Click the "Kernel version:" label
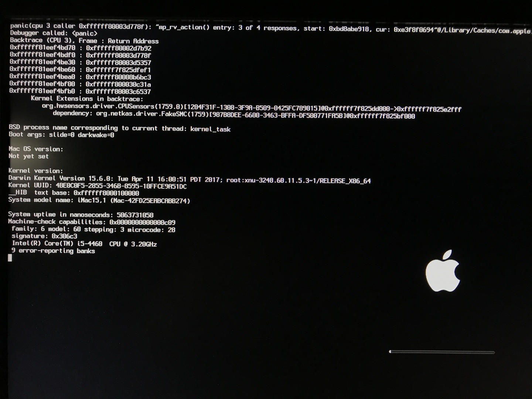 [36, 171]
